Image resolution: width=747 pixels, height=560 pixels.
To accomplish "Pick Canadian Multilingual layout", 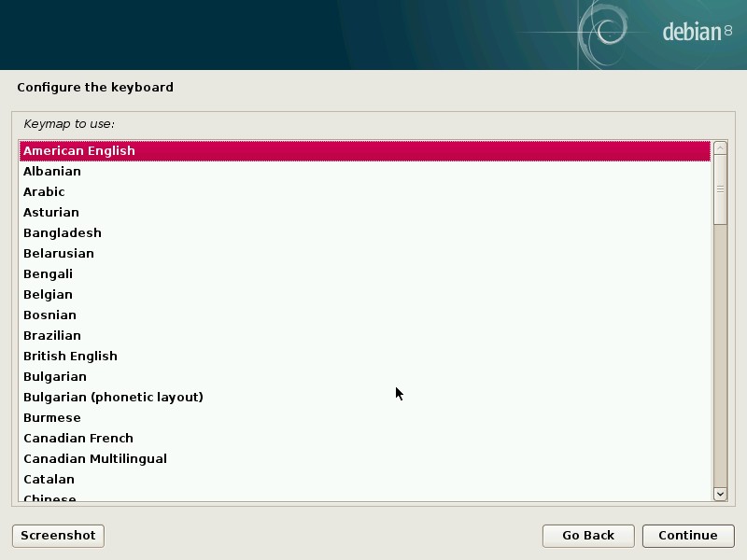I will [x=365, y=458].
